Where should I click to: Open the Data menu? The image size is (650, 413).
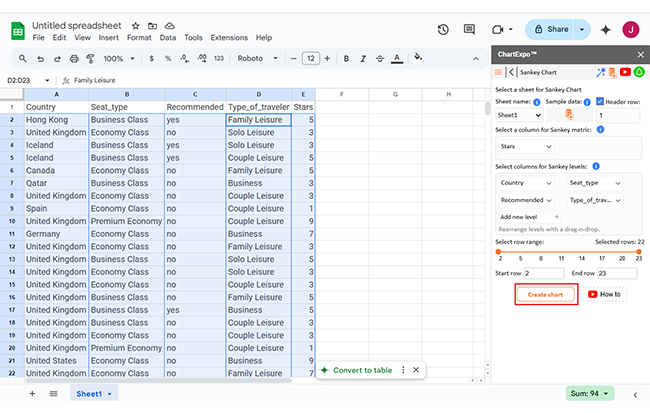point(167,38)
